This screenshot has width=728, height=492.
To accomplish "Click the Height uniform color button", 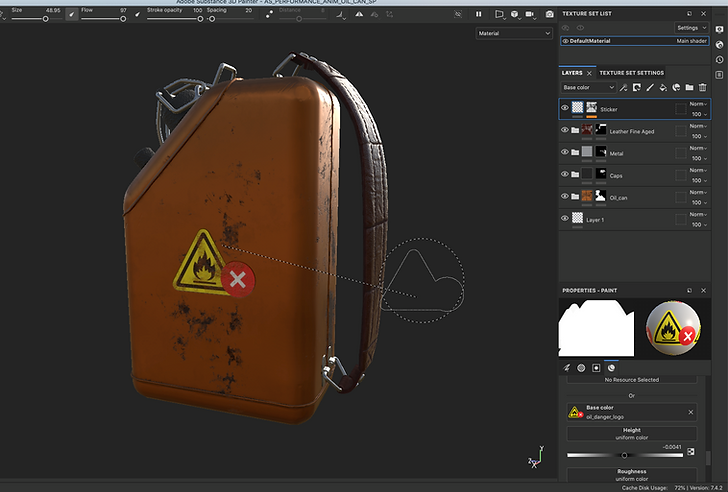I will pos(631,434).
